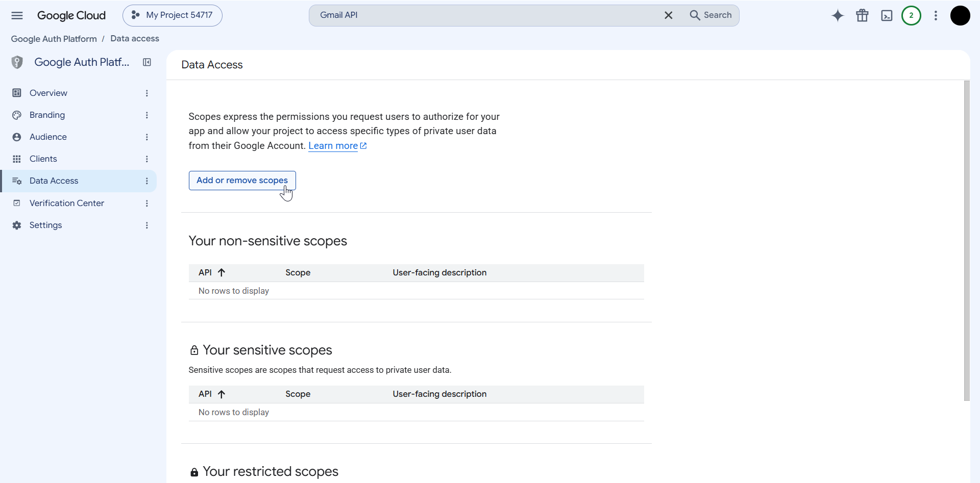Click the Branding palette icon
This screenshot has width=980, height=483.
coord(17,115)
